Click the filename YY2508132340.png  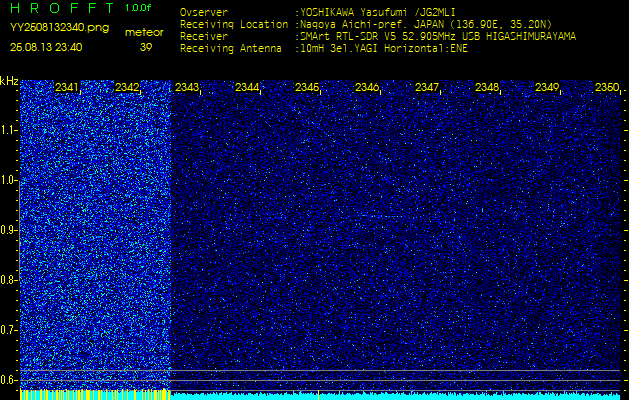[59, 28]
